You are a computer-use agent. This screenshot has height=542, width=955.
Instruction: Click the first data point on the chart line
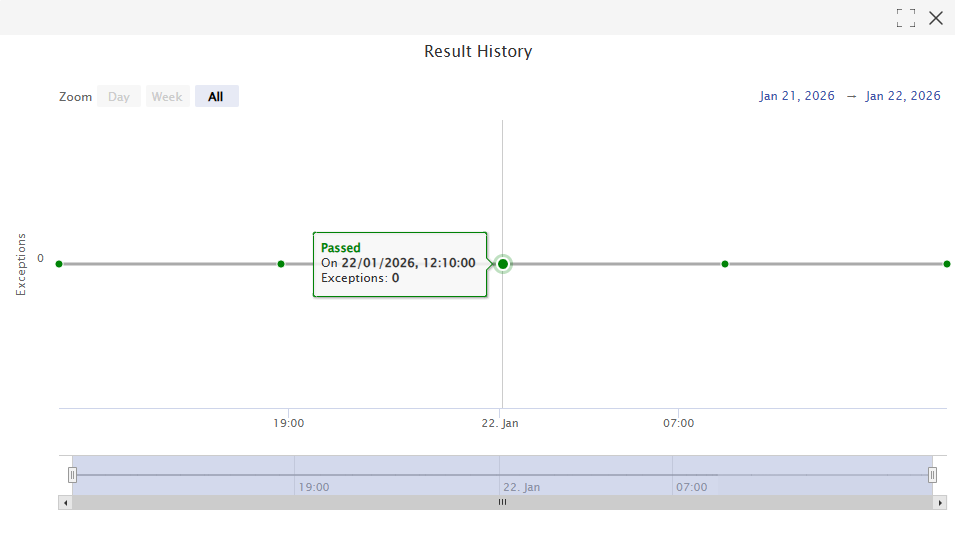tap(59, 264)
